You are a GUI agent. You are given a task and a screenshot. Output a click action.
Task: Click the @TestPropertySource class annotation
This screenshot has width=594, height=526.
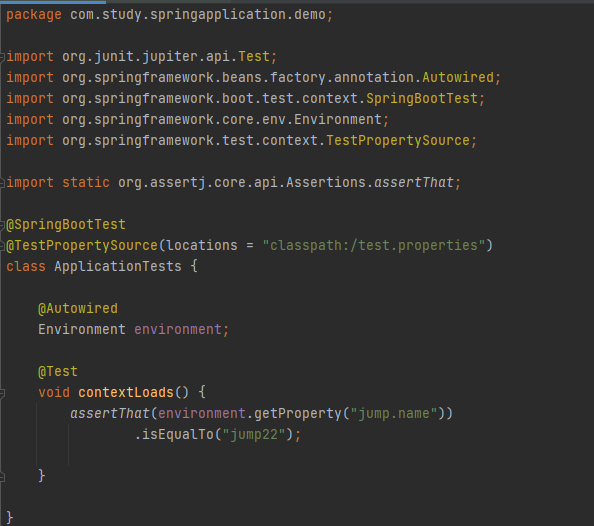(x=82, y=246)
